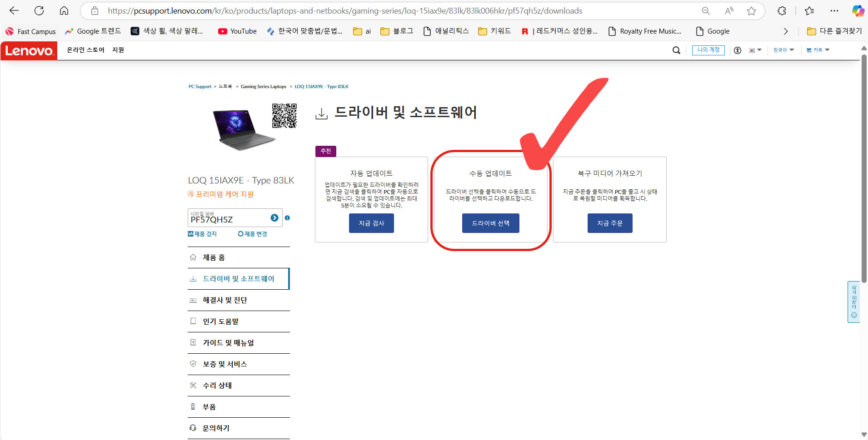Click 지금 검사 button
The image size is (868, 440).
(371, 223)
